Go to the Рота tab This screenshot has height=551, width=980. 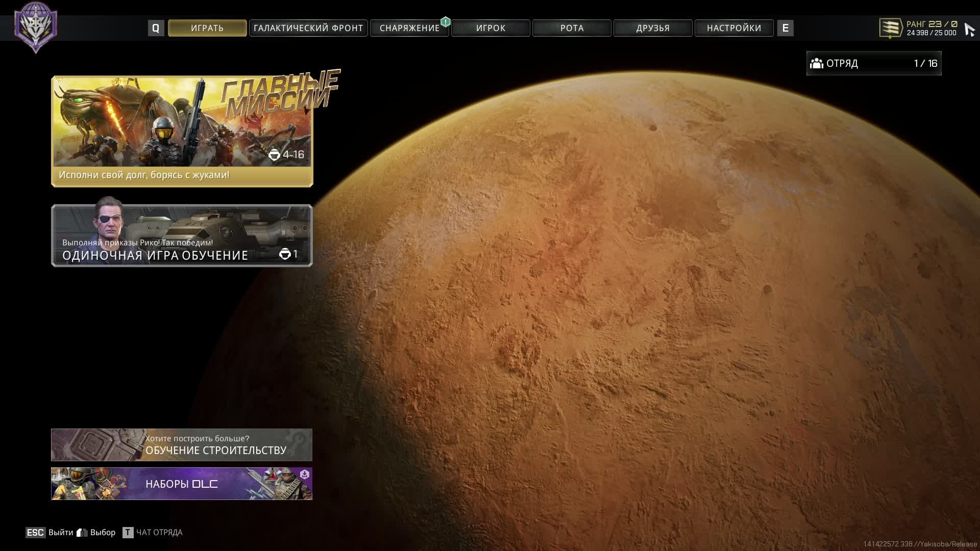tap(572, 28)
